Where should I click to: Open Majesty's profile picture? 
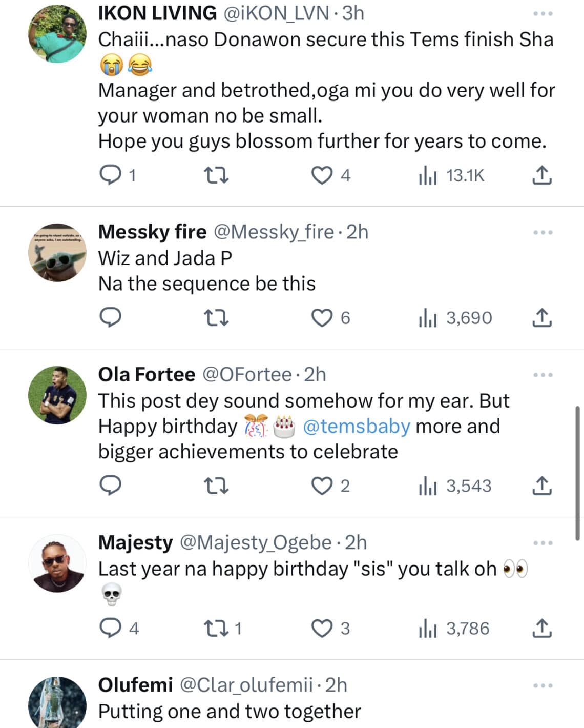click(57, 563)
